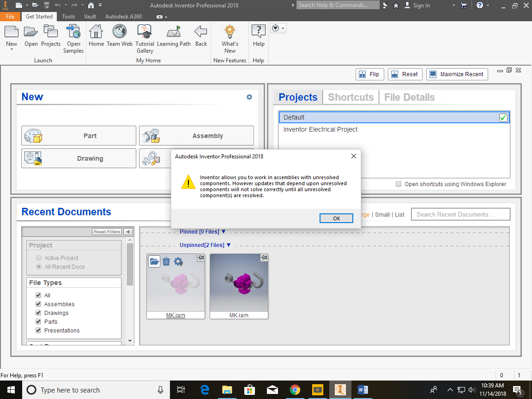Screen dimensions: 532x399
Task: Click Save icon in quick access toolbar
Action: tap(47, 5)
